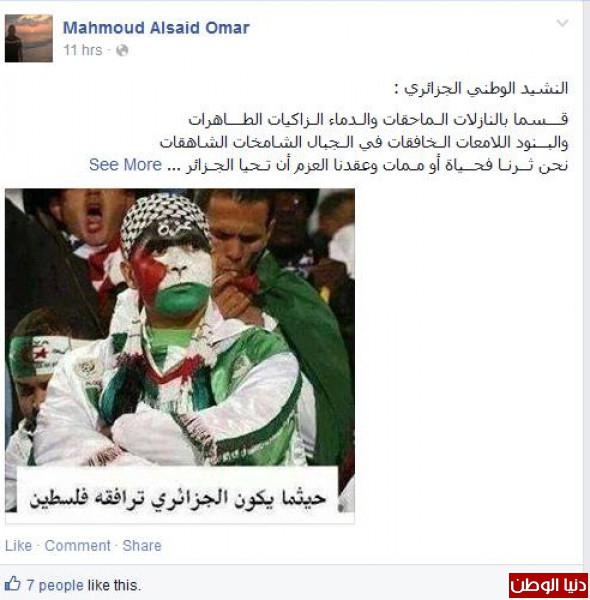
Task: Click the public globe privacy icon
Action: [x=122, y=50]
